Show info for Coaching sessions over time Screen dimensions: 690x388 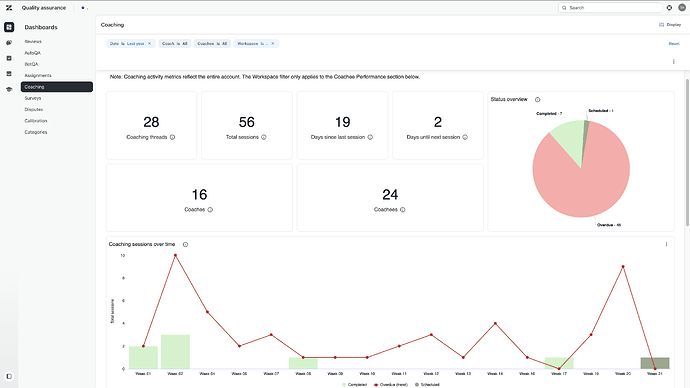pos(186,245)
